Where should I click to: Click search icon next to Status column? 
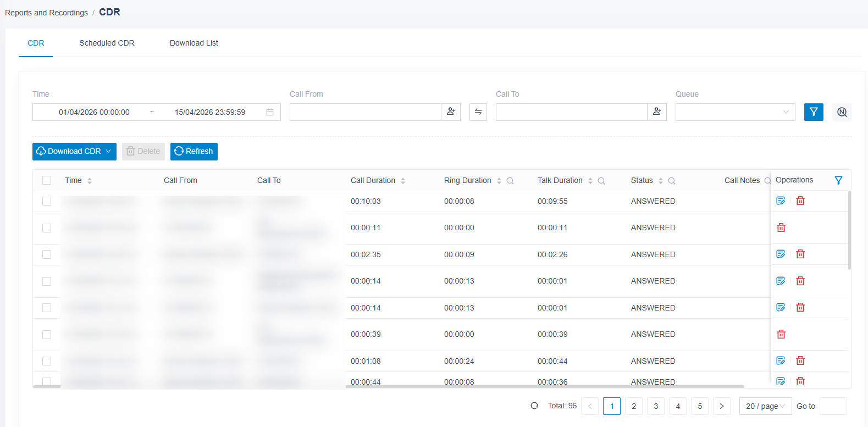(x=672, y=181)
